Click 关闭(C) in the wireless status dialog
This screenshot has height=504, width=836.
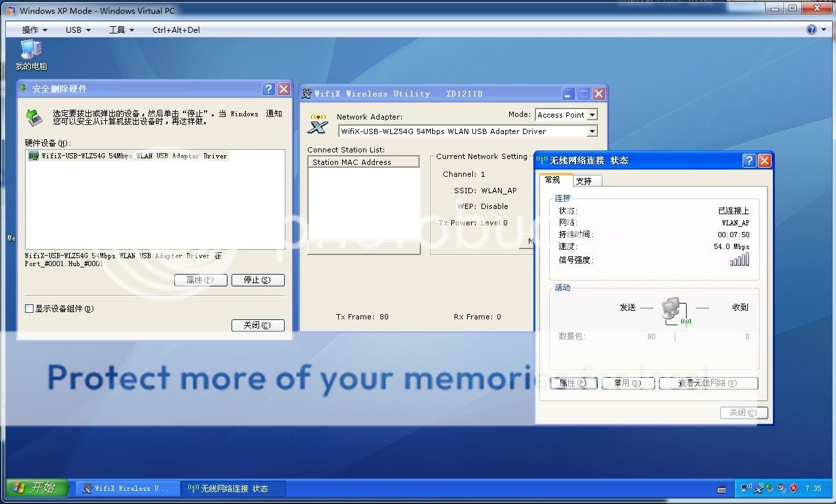point(744,413)
